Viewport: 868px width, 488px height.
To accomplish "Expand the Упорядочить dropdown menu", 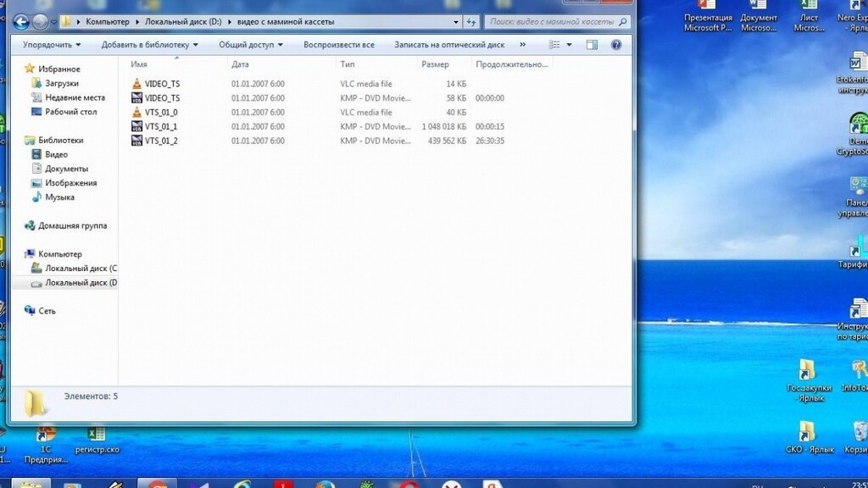I will coord(52,45).
